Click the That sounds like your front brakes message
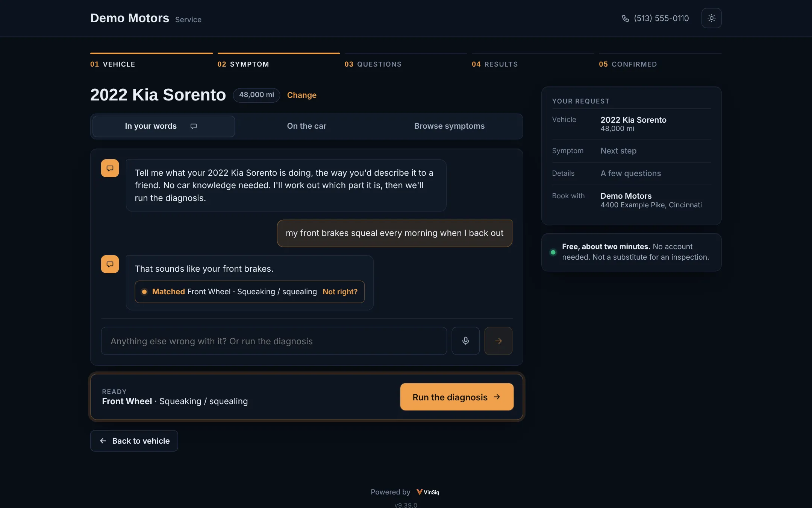This screenshot has height=508, width=812. click(x=204, y=269)
